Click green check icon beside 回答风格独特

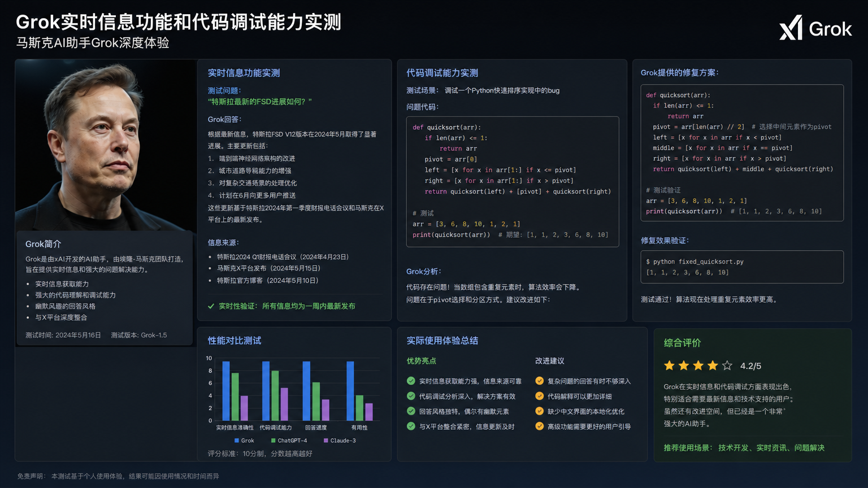coord(411,411)
